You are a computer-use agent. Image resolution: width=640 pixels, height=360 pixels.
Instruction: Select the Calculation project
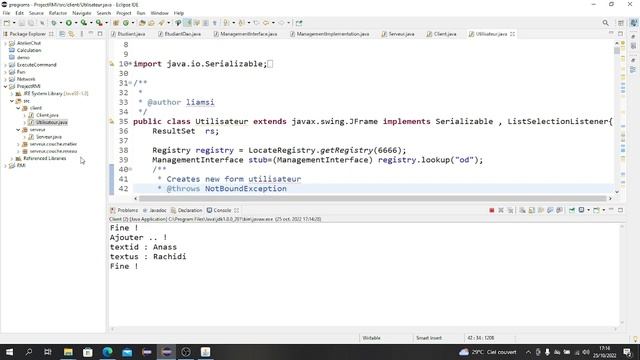point(29,50)
